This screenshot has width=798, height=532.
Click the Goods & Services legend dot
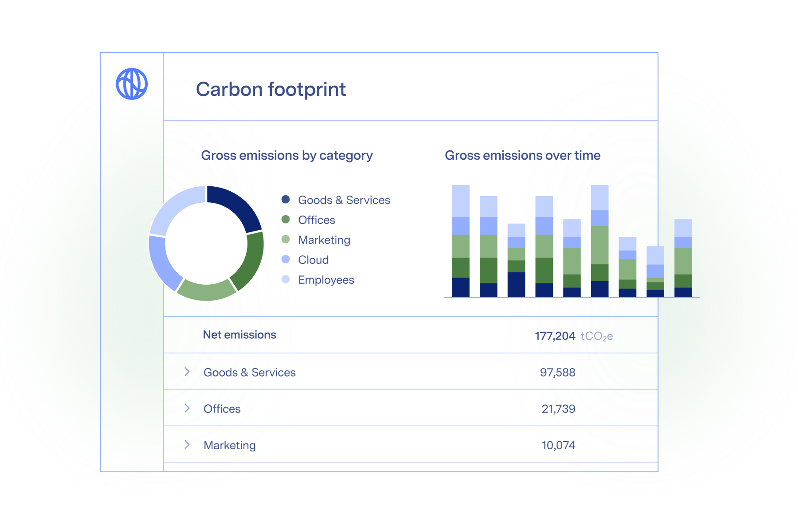click(x=286, y=199)
